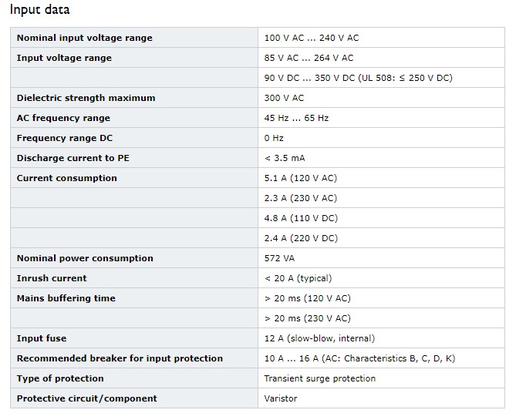Select the Current consumption label
The height and width of the screenshot is (420, 516).
coord(67,178)
